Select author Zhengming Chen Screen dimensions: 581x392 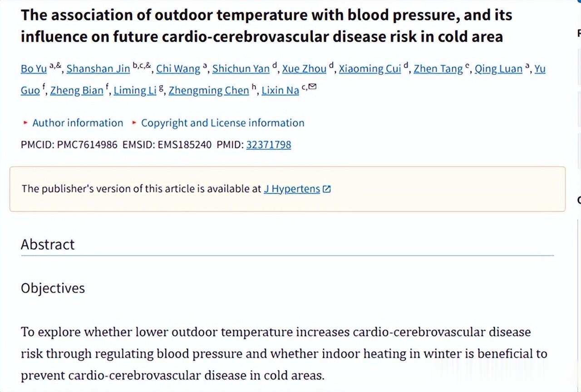click(209, 90)
